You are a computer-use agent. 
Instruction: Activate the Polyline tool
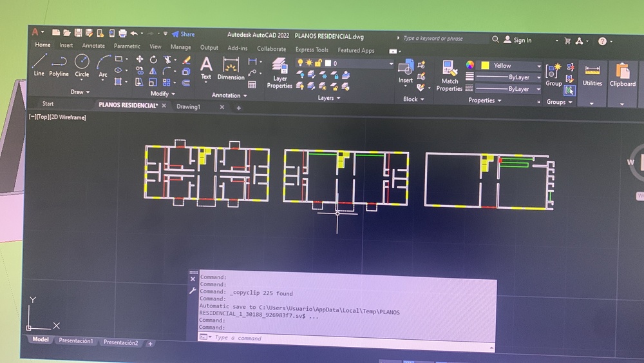tap(59, 64)
